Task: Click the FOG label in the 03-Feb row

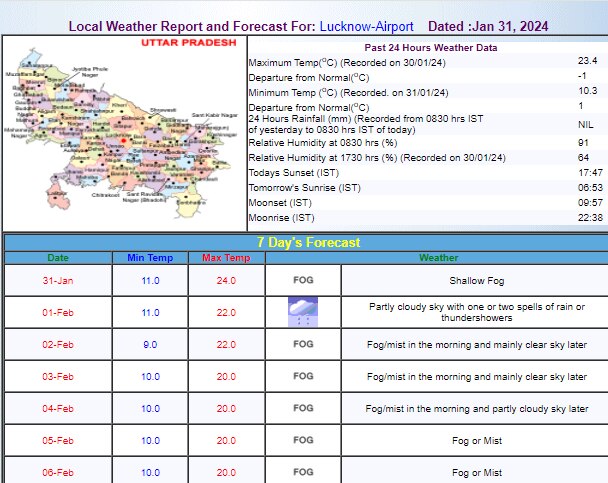Action: click(x=303, y=376)
